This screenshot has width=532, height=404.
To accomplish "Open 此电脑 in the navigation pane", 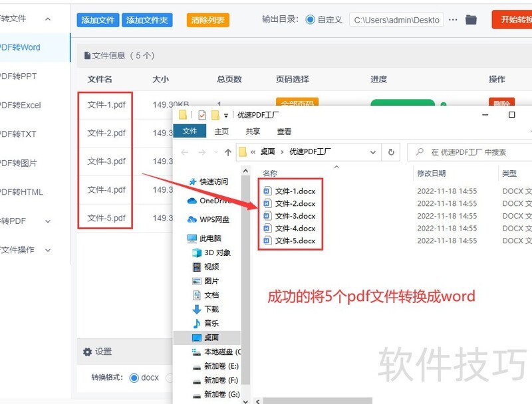I will click(205, 239).
